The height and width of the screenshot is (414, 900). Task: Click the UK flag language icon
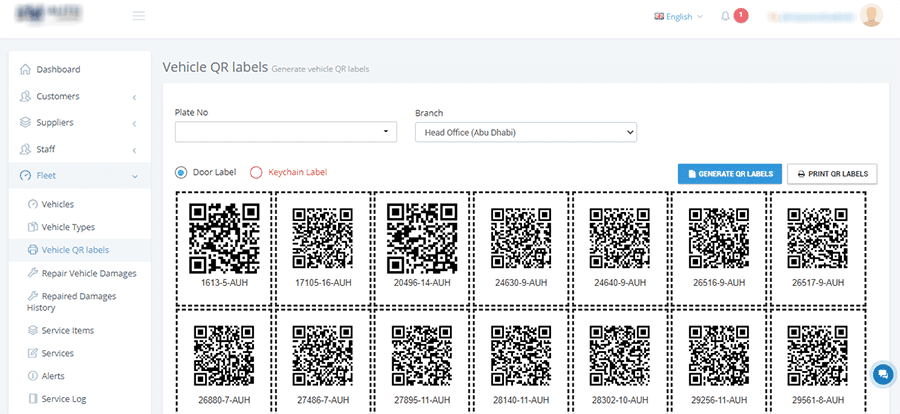[x=659, y=17]
